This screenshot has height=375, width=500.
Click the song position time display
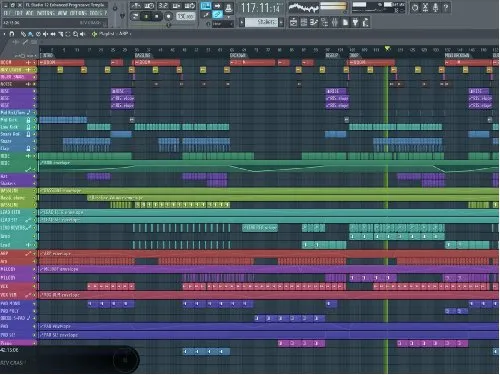point(261,8)
